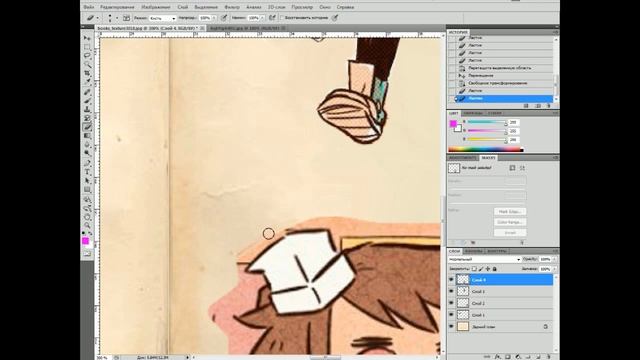
Task: Toggle lock image pixels brush icon
Action: 481,269
